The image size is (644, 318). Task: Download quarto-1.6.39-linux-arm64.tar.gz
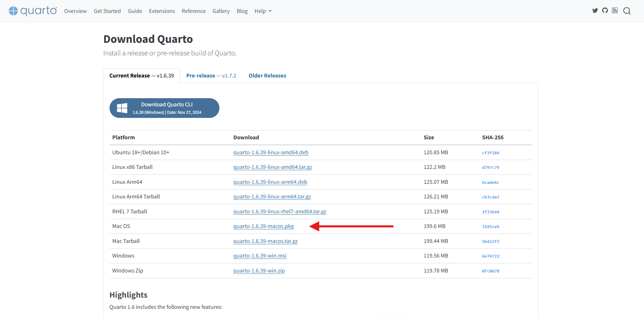click(272, 197)
